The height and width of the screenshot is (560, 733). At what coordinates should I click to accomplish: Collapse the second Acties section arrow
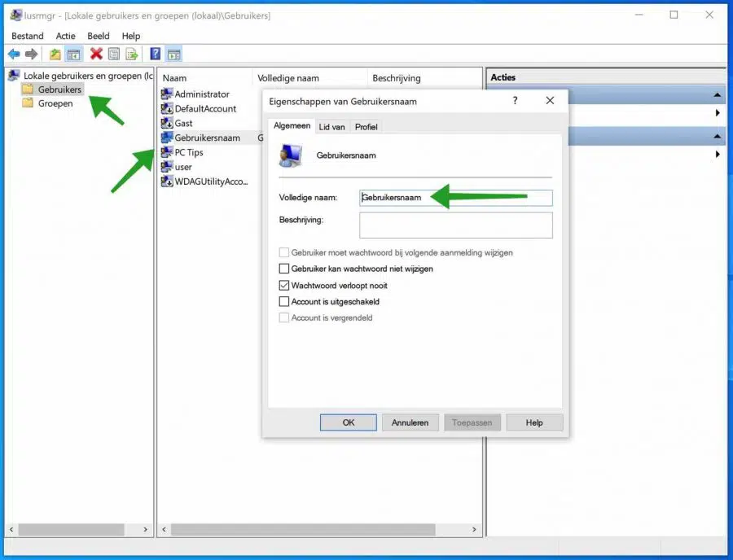(x=717, y=137)
